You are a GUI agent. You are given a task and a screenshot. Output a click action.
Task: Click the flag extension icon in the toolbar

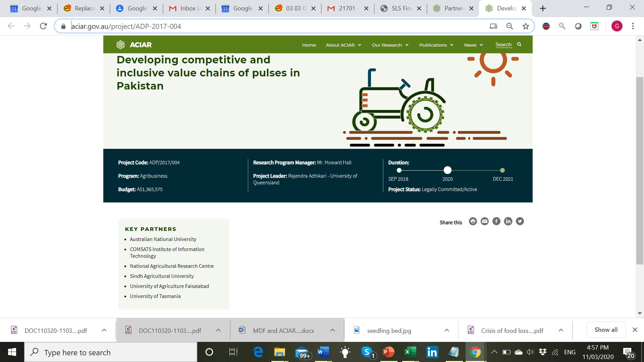pos(546,26)
